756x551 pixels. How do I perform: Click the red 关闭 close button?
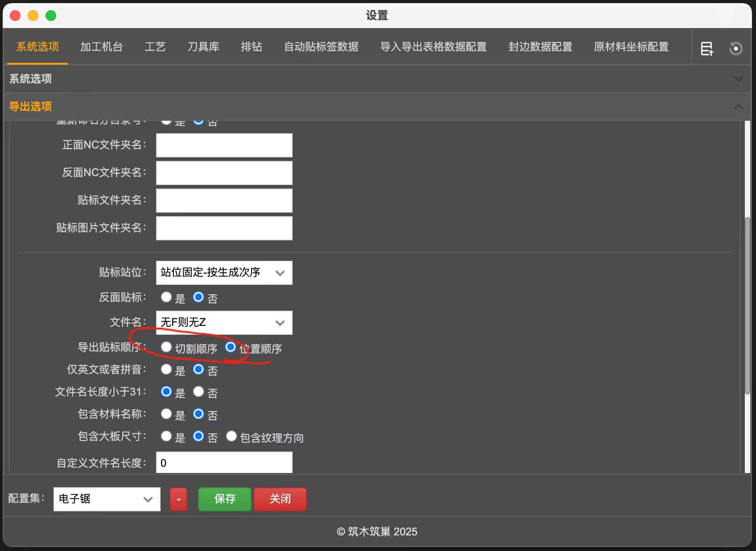pyautogui.click(x=280, y=499)
